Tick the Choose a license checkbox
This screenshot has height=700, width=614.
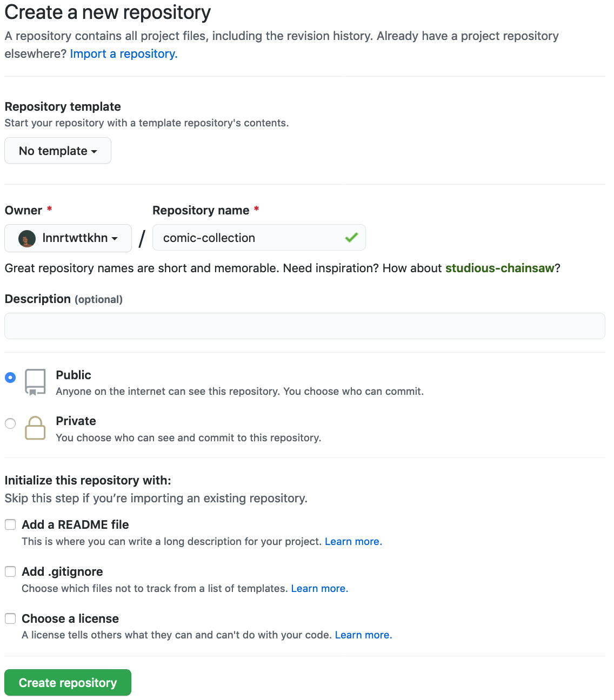tap(10, 618)
